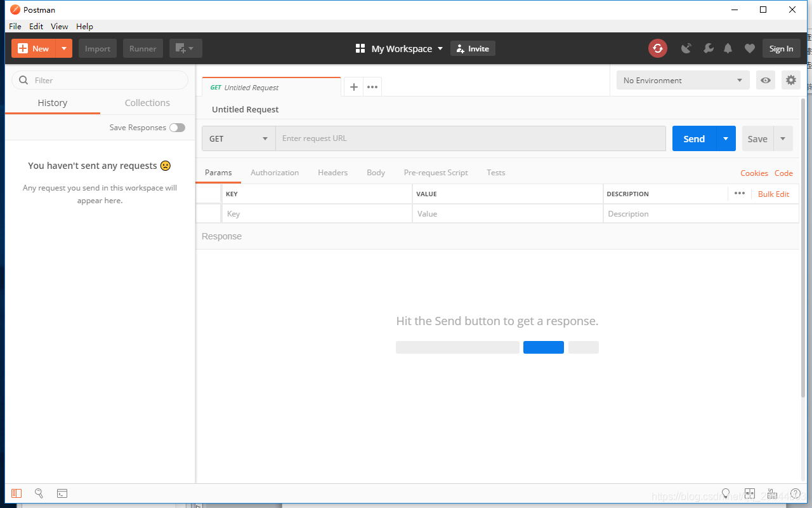Image resolution: width=812 pixels, height=508 pixels.
Task: Focus the sidebar Filter search field
Action: [100, 80]
